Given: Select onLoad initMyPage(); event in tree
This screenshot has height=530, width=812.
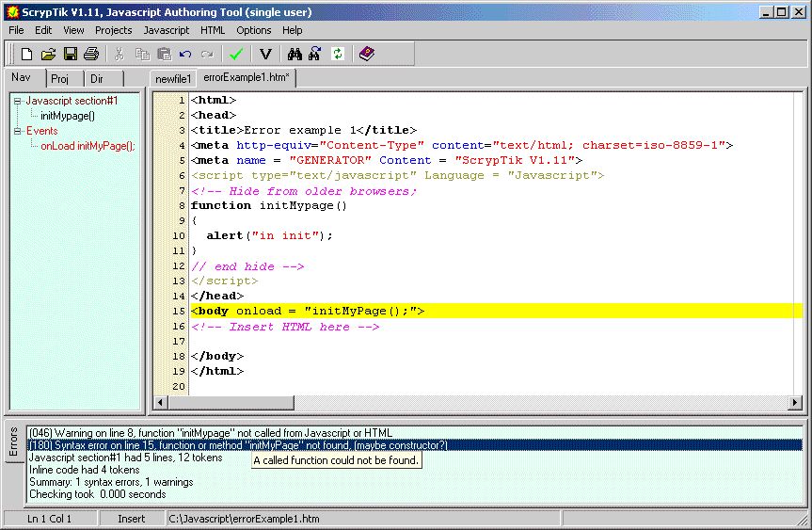Looking at the screenshot, I should [88, 146].
